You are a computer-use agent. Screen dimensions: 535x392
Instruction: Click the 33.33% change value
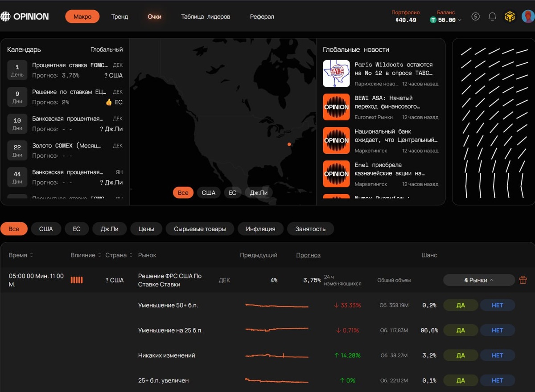tap(347, 306)
